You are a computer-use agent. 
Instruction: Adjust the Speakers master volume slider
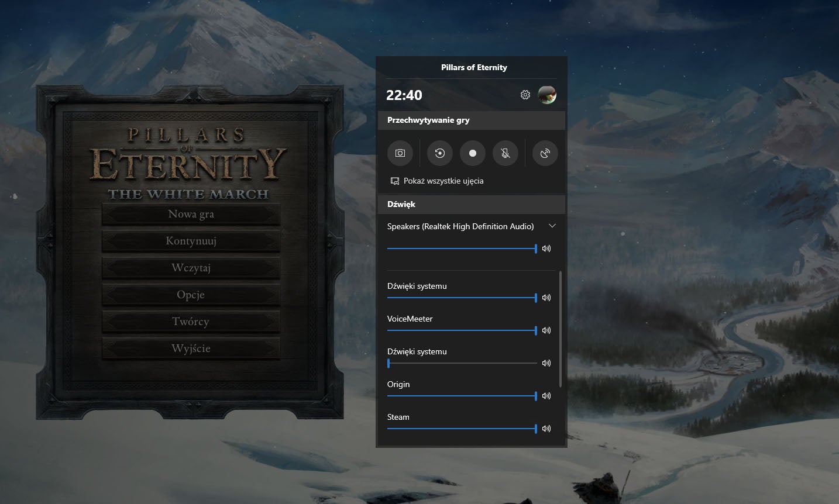coord(462,248)
